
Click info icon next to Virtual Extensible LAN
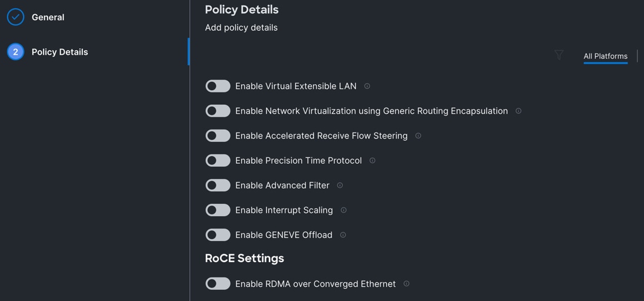[367, 86]
